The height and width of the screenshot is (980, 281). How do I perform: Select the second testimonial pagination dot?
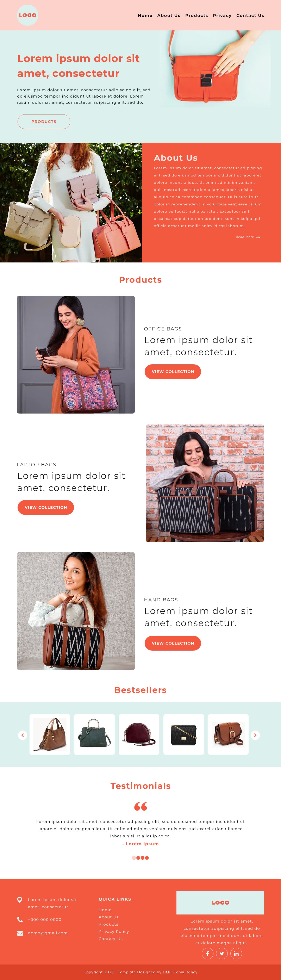point(138,857)
